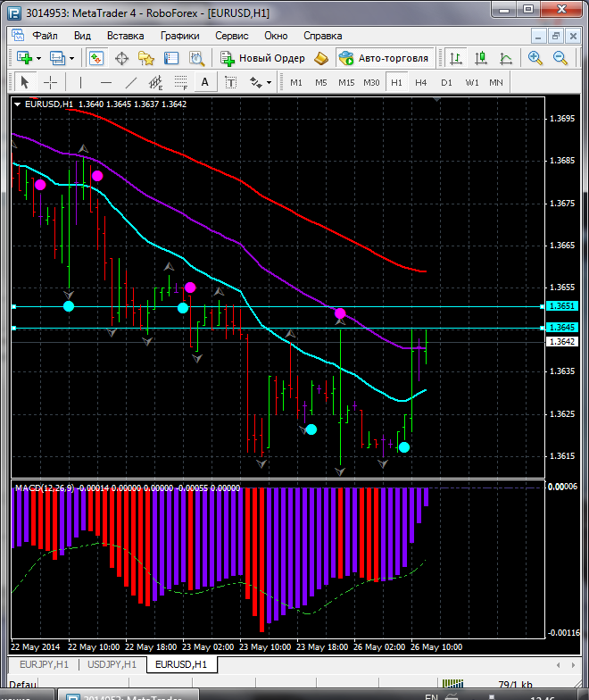Select the 1.3645 horizontal line label

pos(562,328)
